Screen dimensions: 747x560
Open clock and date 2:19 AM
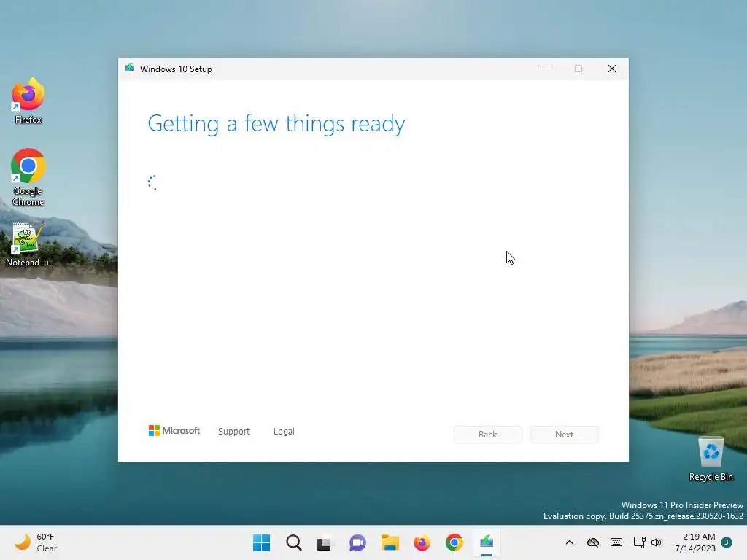click(x=695, y=542)
